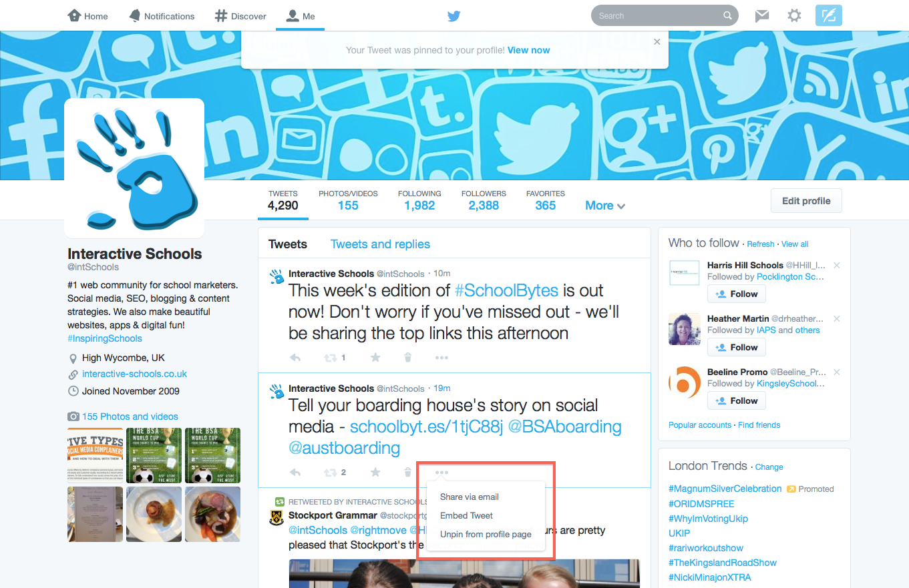Switch to Tweets and replies tab
Screen dimensions: 909x588
[x=380, y=244]
